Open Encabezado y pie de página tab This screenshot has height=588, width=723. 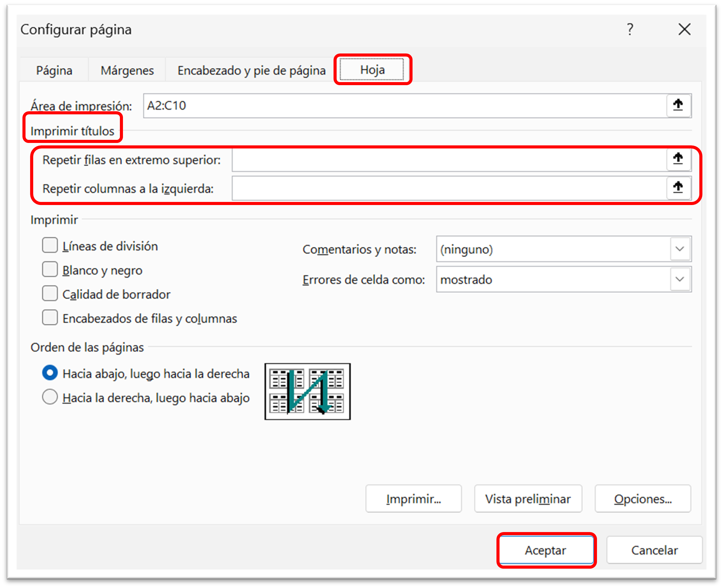pos(251,70)
